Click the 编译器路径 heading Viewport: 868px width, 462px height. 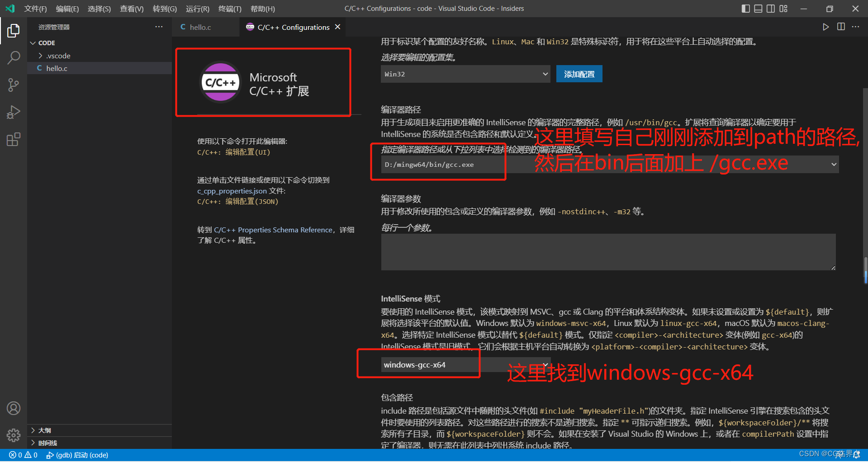pos(401,109)
